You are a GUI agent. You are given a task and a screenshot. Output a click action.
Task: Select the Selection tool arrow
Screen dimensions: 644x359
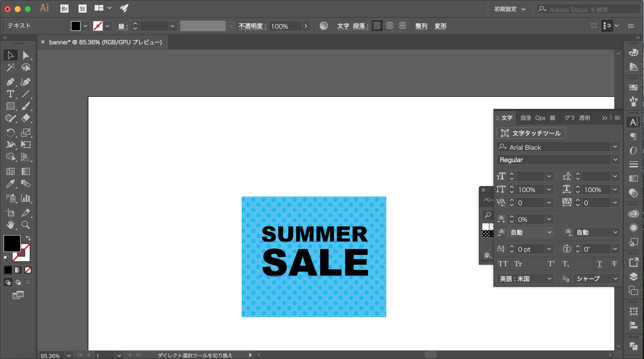10,55
